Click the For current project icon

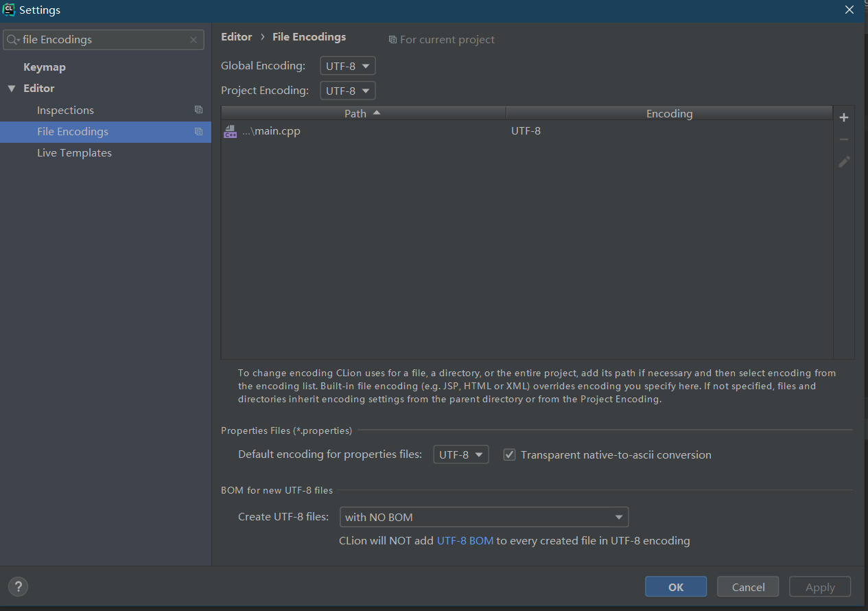coord(392,40)
